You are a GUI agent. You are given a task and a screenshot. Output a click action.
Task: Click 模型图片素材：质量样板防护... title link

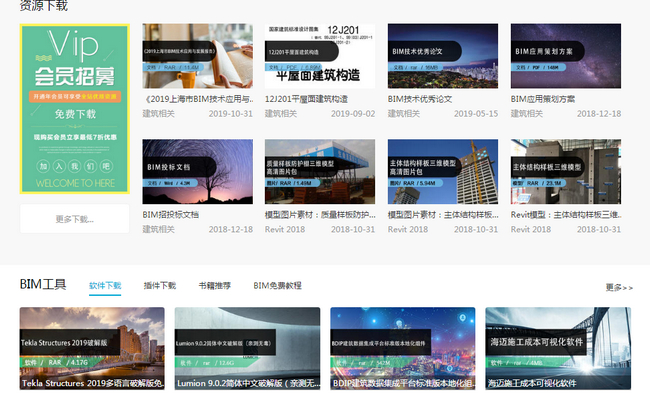(320, 215)
